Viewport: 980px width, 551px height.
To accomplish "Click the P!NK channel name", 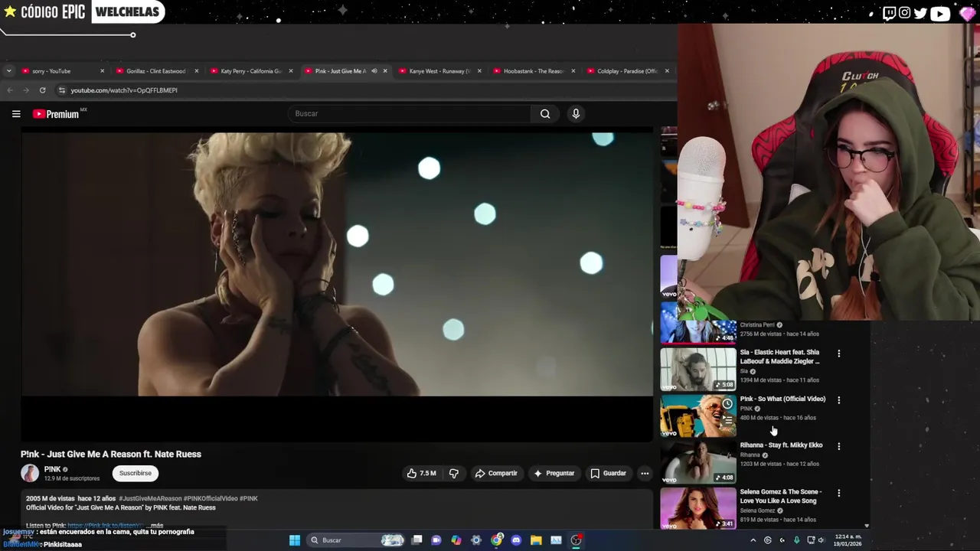I will [x=52, y=469].
